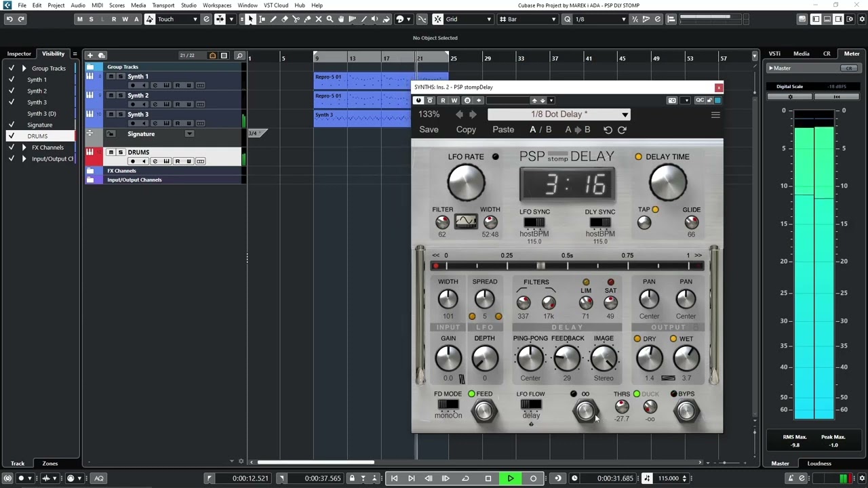This screenshot has height=488, width=868.
Task: Click the plugin Save button
Action: pyautogui.click(x=429, y=129)
